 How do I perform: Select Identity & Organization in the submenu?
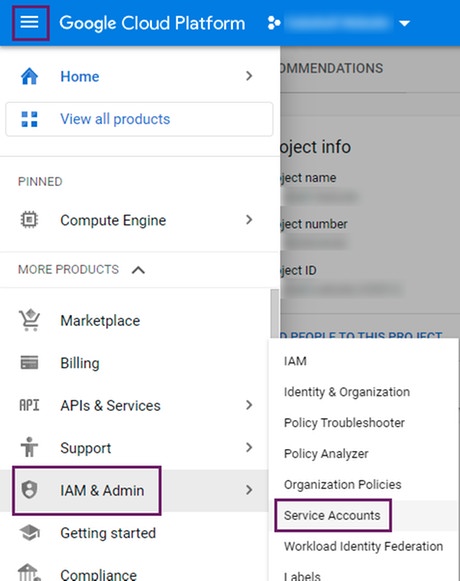pyautogui.click(x=347, y=392)
